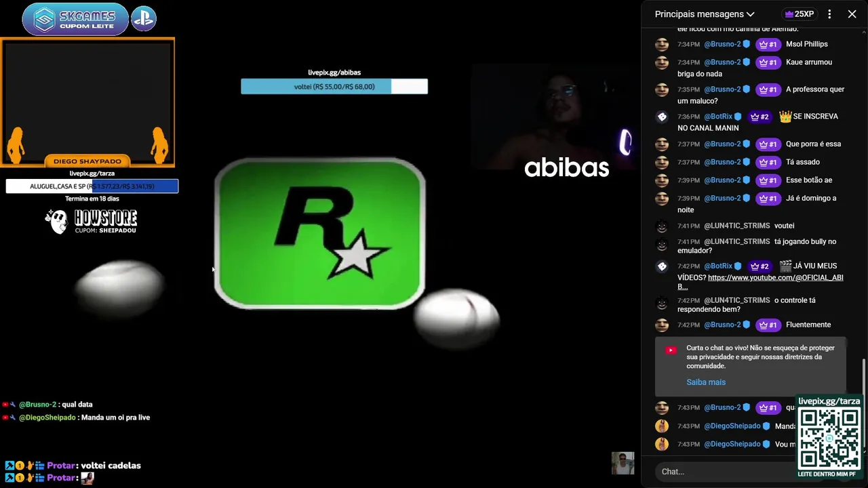Click the ALUGUEL, CASA E SP goal bar
Viewport: 868px width, 488px height.
click(92, 186)
